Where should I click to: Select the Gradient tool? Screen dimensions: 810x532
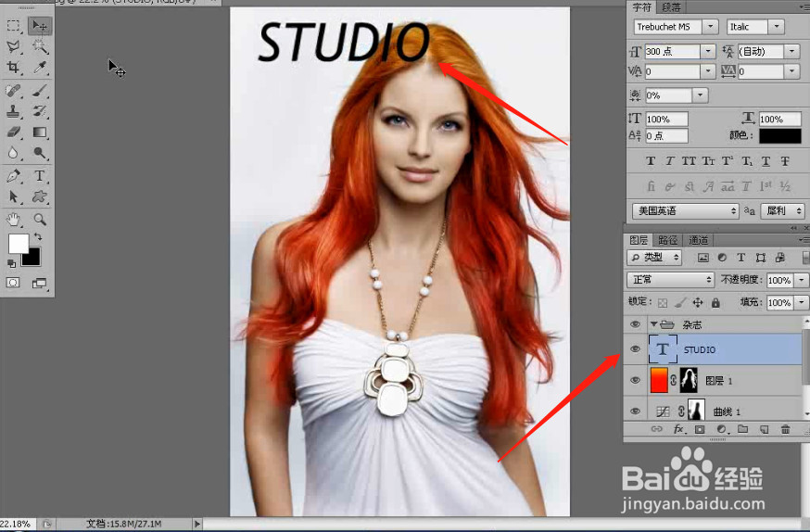pos(39,133)
